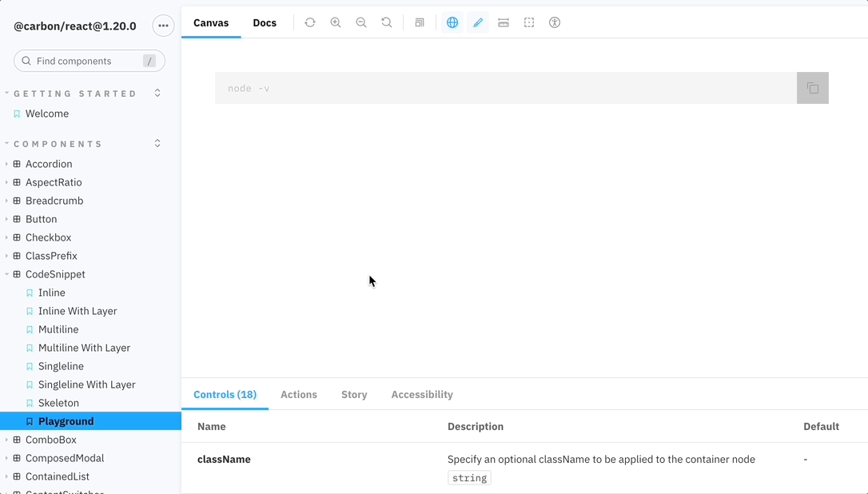Switch to the Canvas tab
The width and height of the screenshot is (868, 494).
(211, 22)
